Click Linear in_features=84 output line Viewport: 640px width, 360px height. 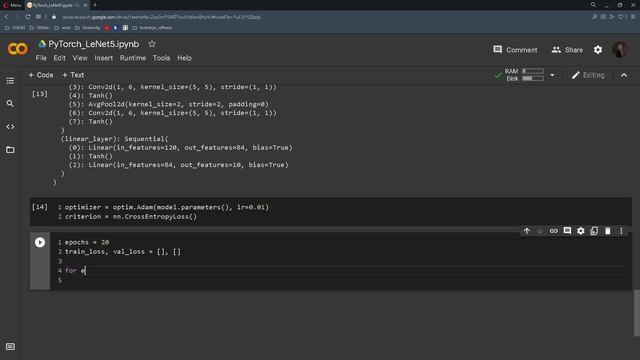pyautogui.click(x=178, y=165)
